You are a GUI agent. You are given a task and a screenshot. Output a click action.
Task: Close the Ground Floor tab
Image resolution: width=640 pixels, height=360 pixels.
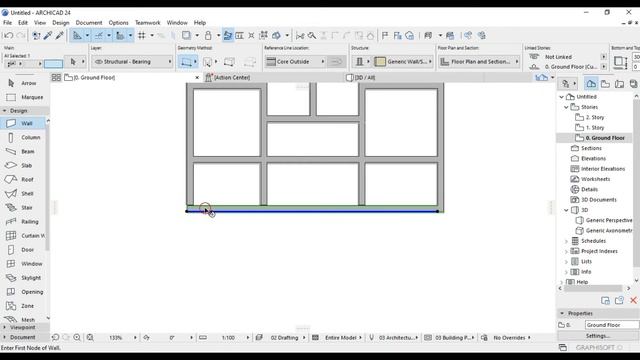pos(197,78)
